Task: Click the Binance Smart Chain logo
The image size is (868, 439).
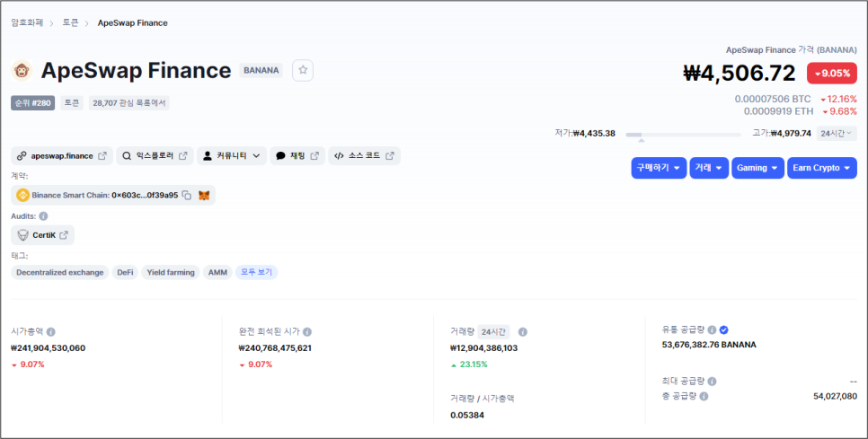Action: point(22,195)
